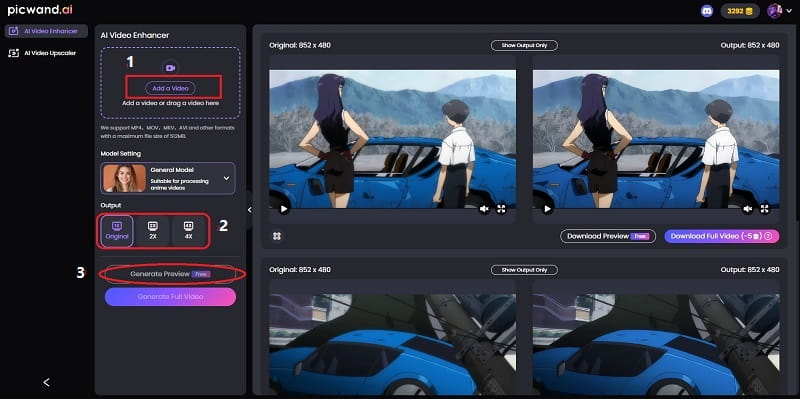Click the AI Video Enhancer panel heading
The width and height of the screenshot is (800, 399).
click(x=135, y=35)
